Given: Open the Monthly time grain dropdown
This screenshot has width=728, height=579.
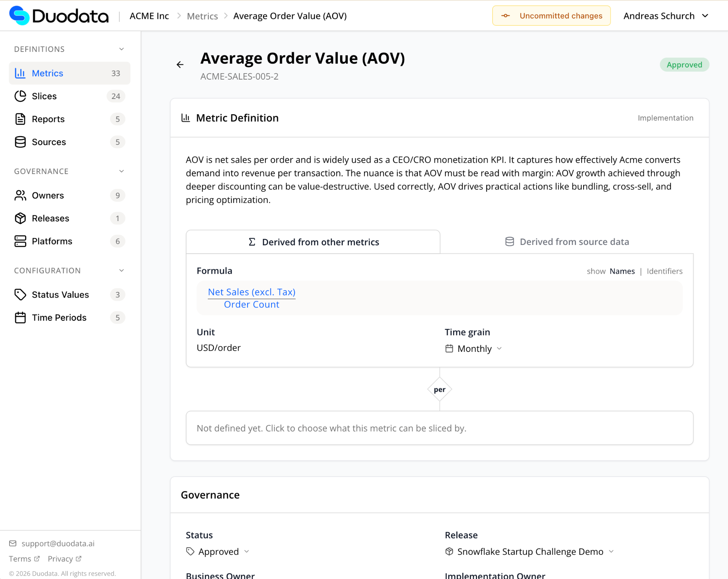Looking at the screenshot, I should 474,349.
